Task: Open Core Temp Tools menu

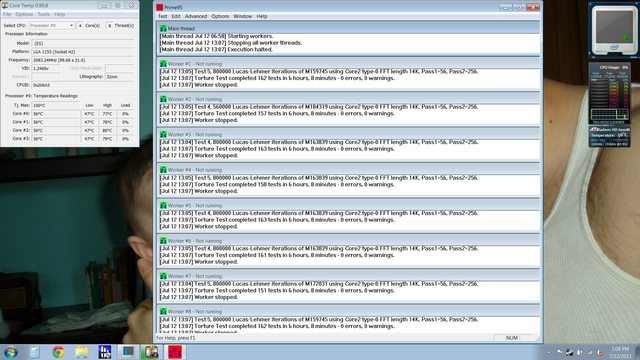Action: (x=43, y=14)
